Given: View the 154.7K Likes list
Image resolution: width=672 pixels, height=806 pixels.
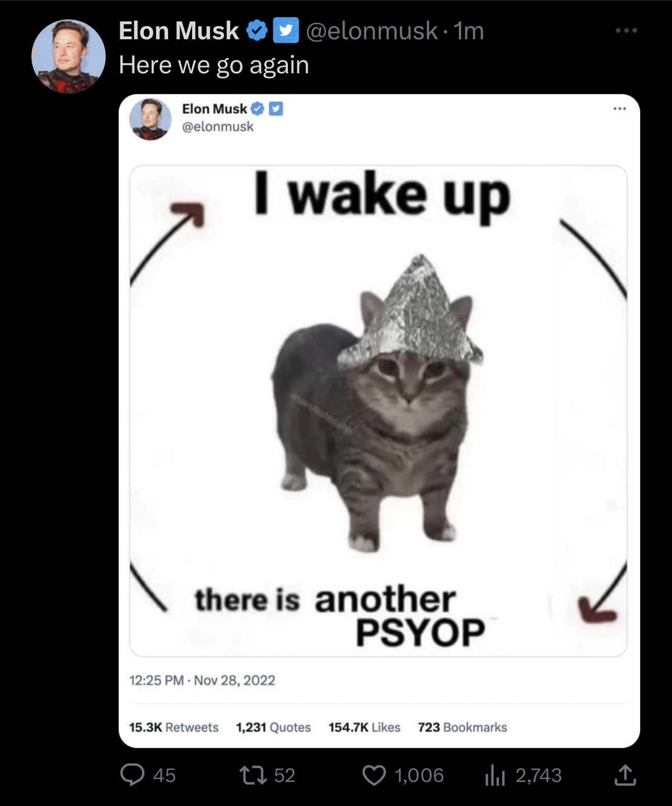Looking at the screenshot, I should 364,727.
